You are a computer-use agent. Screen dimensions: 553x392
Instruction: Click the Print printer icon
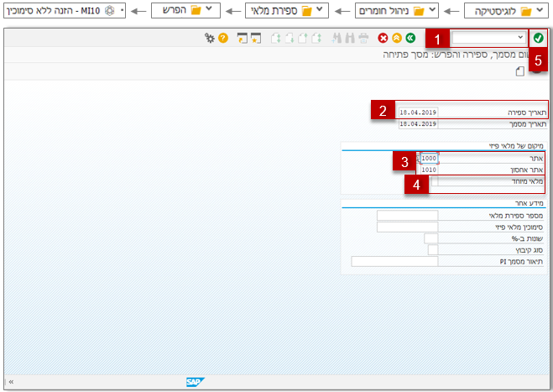click(363, 38)
